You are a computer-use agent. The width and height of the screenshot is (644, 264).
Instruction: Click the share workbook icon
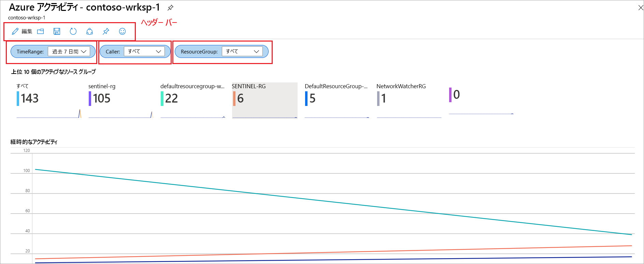89,31
